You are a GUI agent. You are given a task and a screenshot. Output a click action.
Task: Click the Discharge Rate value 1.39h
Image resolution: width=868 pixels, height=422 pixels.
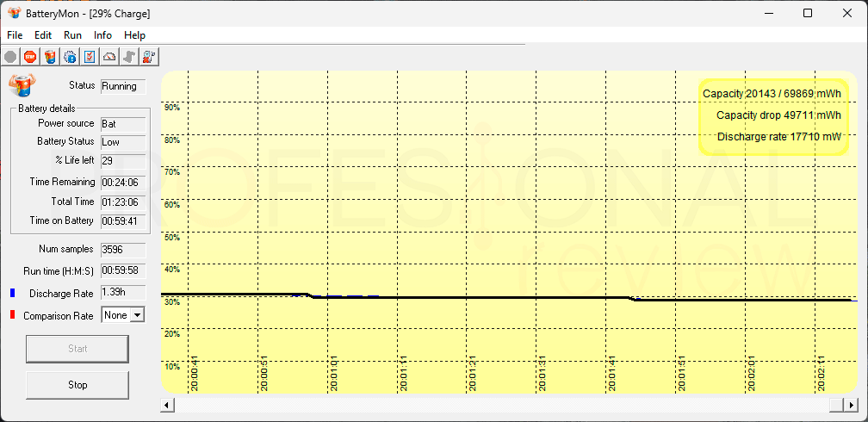[x=123, y=293]
